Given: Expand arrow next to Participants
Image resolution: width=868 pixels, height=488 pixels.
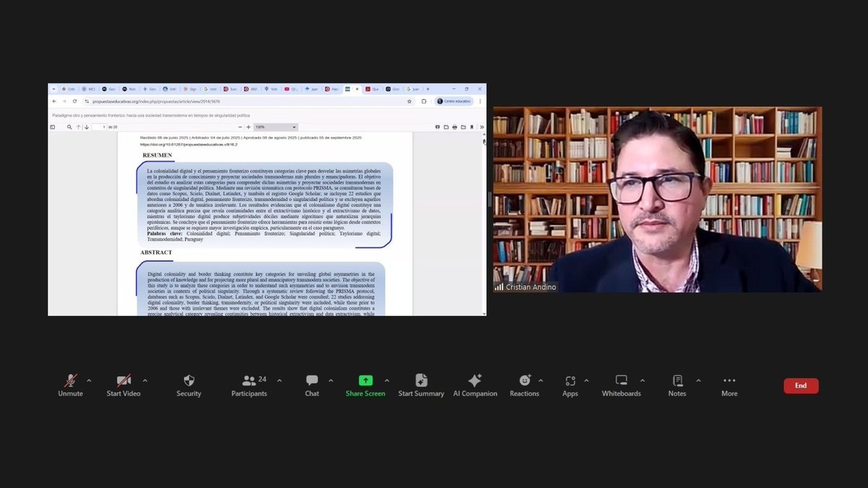Looking at the screenshot, I should pos(278,380).
